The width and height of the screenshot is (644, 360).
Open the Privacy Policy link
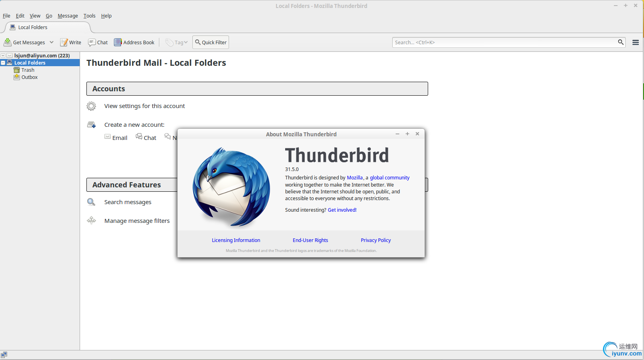coord(376,240)
